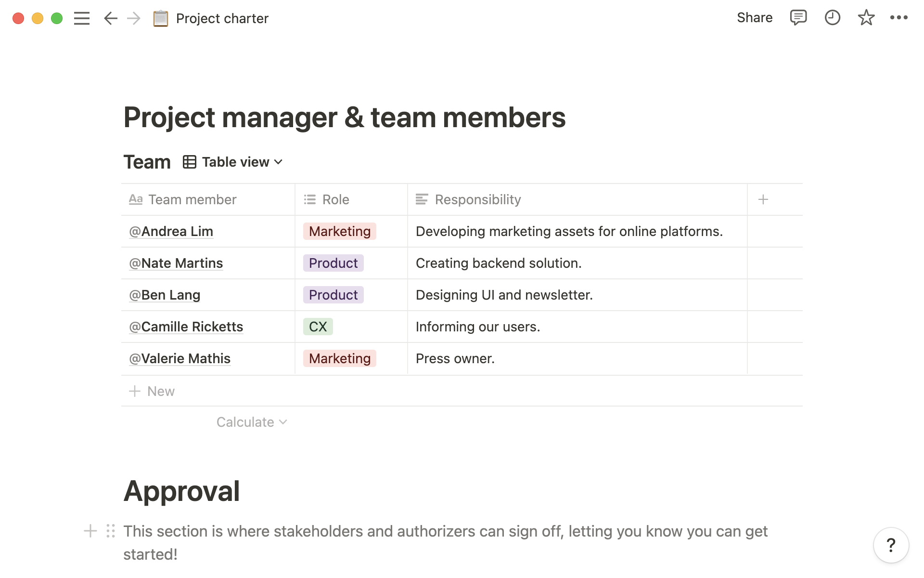The width and height of the screenshot is (924, 578).
Task: Click the forward navigation arrow
Action: point(133,19)
